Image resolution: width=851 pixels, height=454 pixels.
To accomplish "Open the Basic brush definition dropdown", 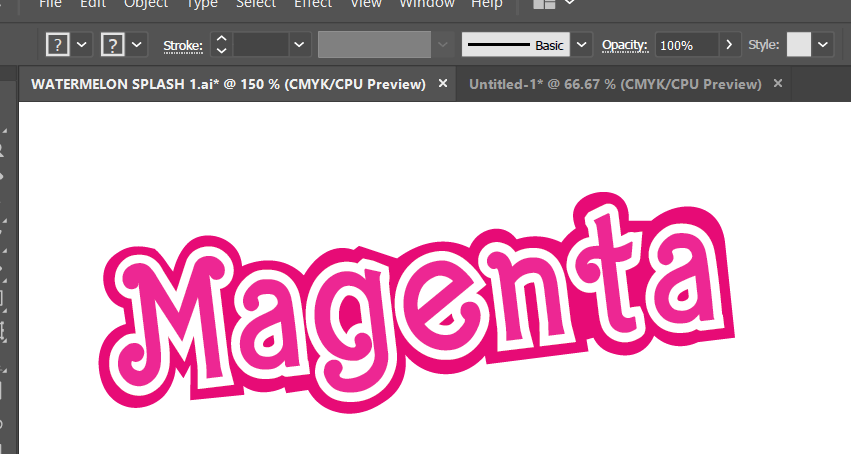I will 581,45.
